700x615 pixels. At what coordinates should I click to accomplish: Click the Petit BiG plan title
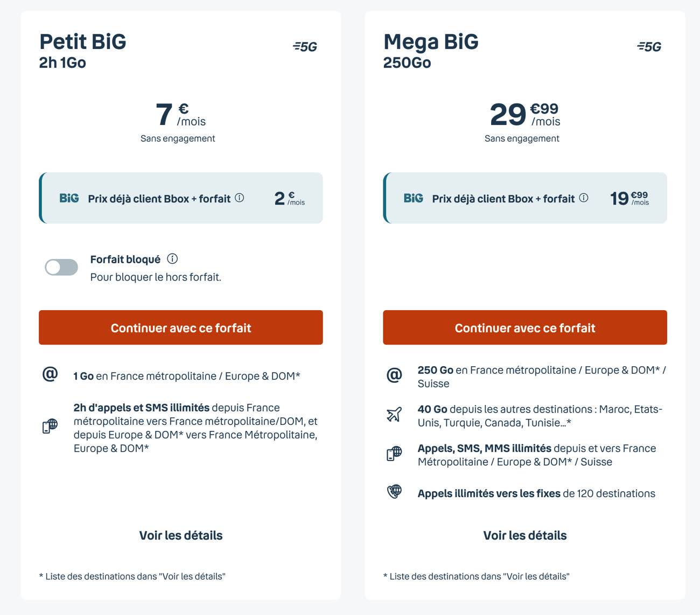pos(83,41)
